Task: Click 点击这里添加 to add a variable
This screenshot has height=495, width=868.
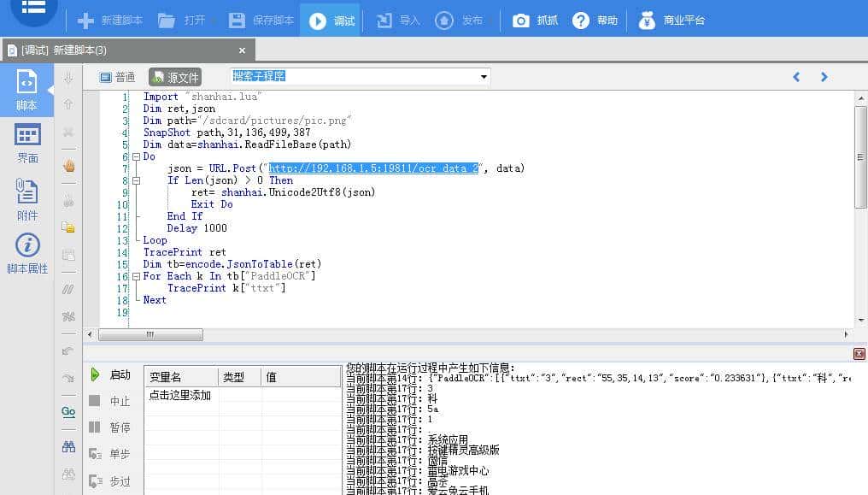Action: point(180,396)
